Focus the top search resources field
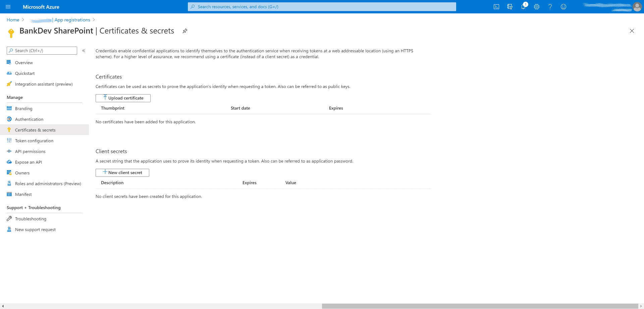This screenshot has width=644, height=309. (x=322, y=7)
